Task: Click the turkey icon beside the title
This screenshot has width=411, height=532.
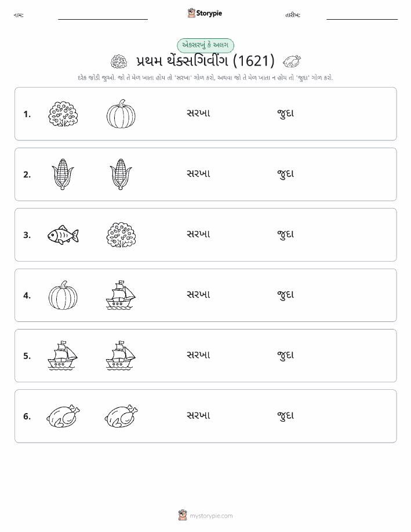Action: (x=292, y=61)
